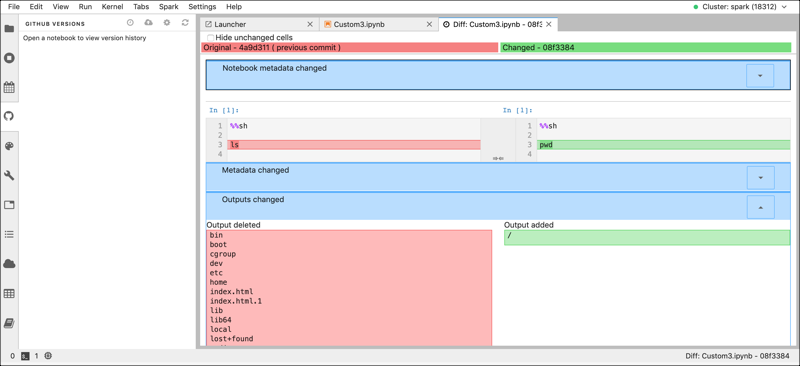Open the Help menu
Image resolution: width=800 pixels, height=366 pixels.
point(234,7)
